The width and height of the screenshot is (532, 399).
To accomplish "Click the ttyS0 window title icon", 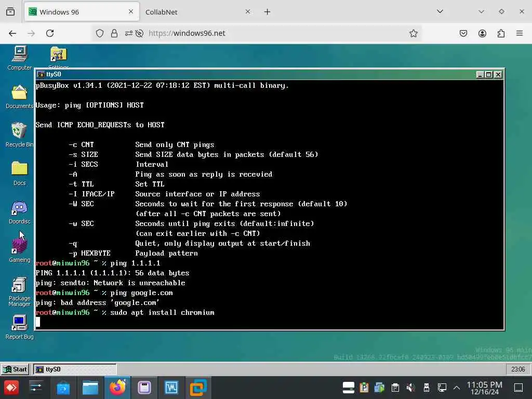I will click(41, 74).
